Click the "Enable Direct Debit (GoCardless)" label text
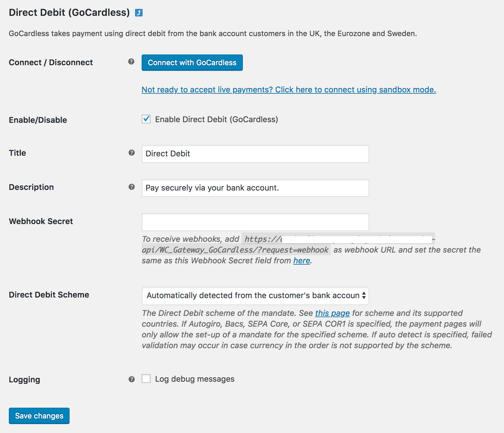This screenshot has height=433, width=504. coord(217,120)
